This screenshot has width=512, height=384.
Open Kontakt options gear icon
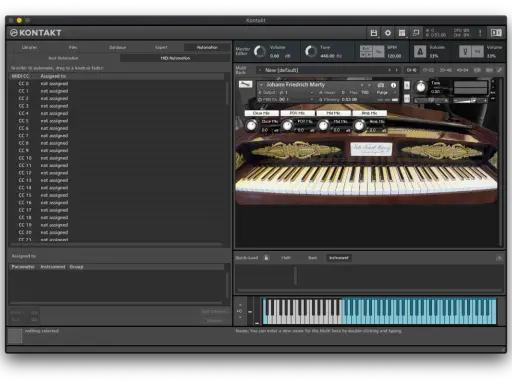click(x=388, y=33)
